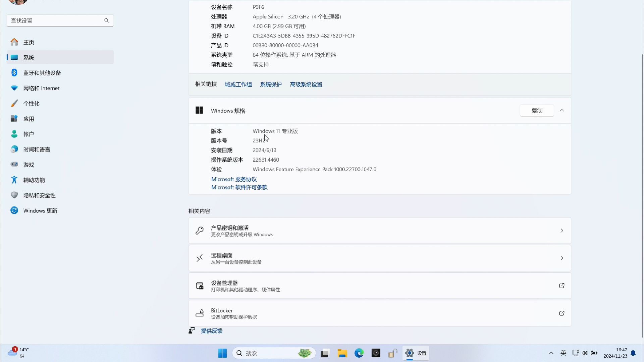Open 蓝牙和其他设备 settings

pyautogui.click(x=60, y=73)
